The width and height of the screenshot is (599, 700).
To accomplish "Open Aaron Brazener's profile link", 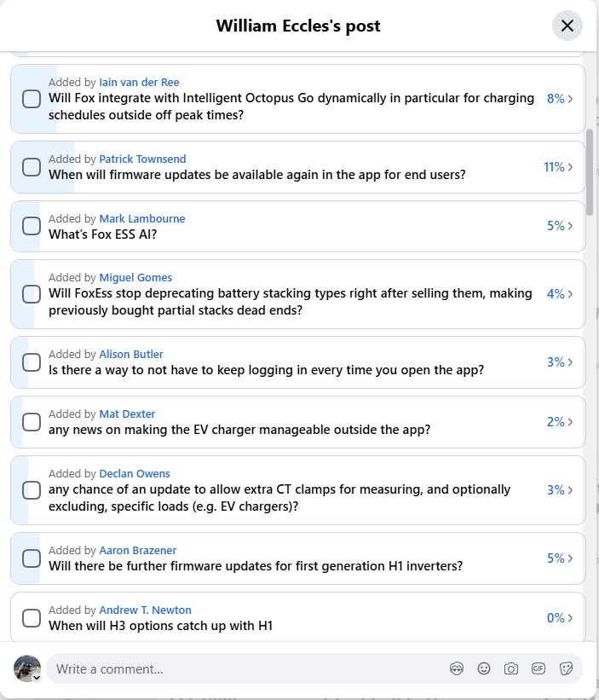I will (x=137, y=550).
